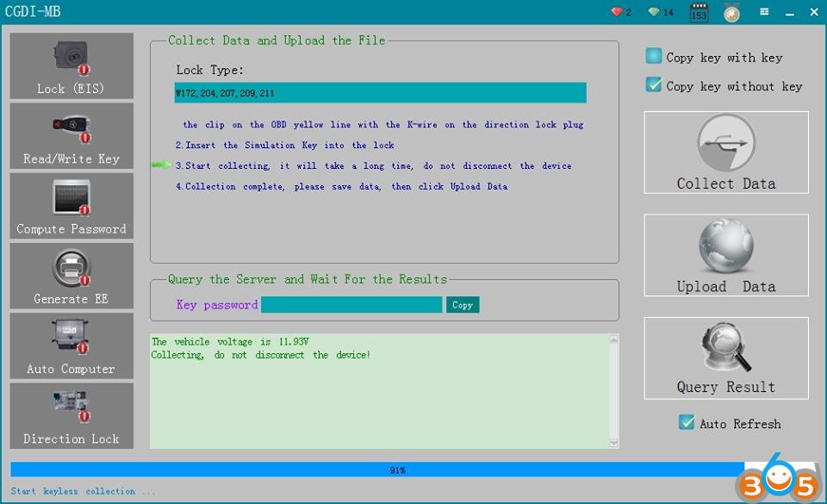Select the Read/Write Key function
This screenshot has width=827, height=504.
click(72, 136)
